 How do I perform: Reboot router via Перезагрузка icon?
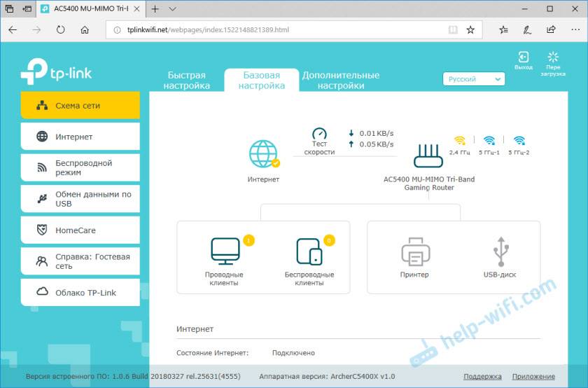(553, 58)
